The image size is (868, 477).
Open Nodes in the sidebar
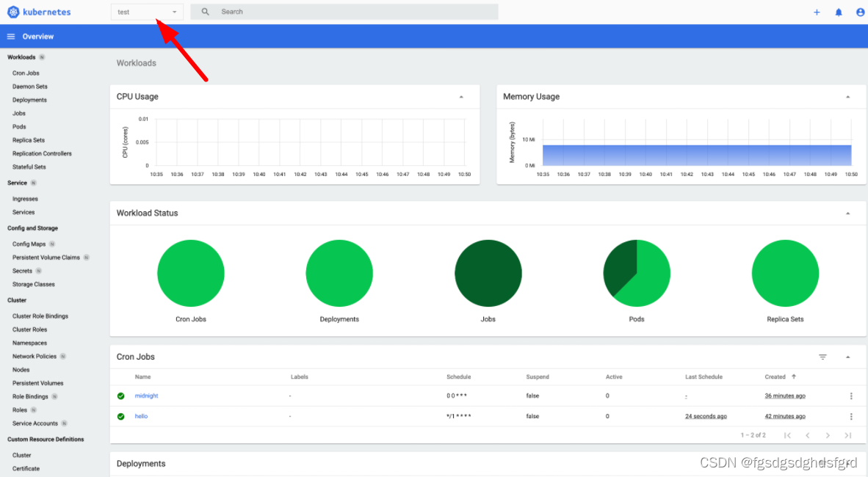point(21,370)
